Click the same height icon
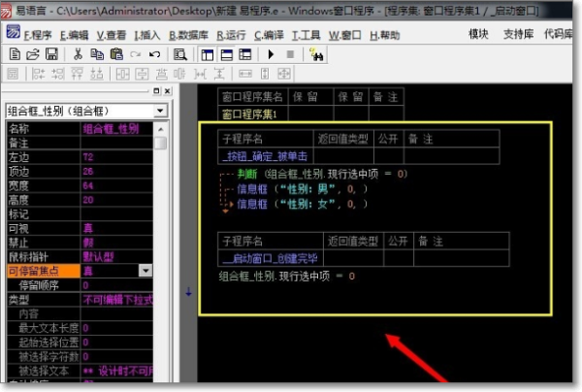This screenshot has height=392, width=582. [265, 74]
